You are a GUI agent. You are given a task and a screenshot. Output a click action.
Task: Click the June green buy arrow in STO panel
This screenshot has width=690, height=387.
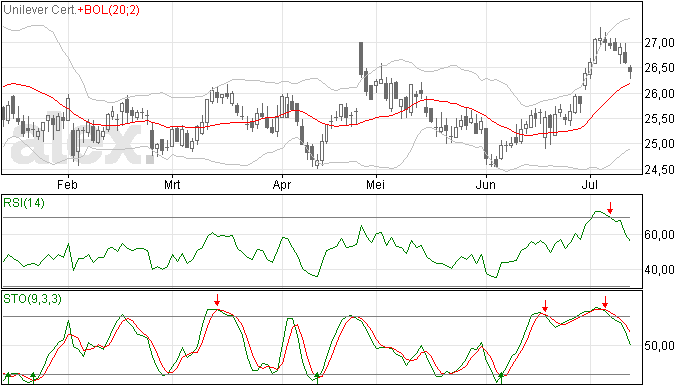click(x=501, y=378)
